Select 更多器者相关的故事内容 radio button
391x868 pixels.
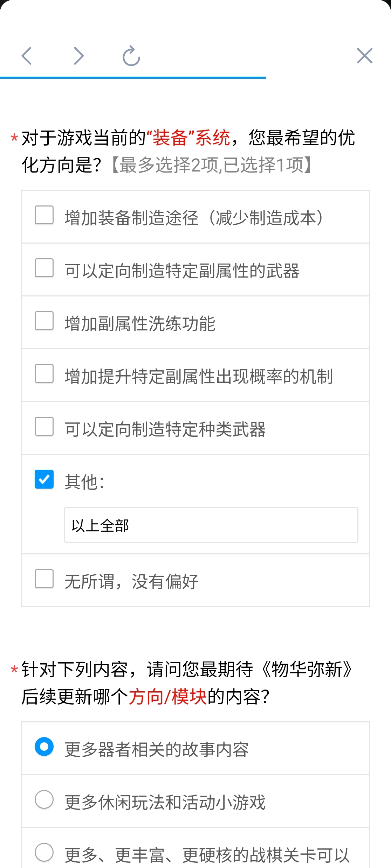coord(44,747)
